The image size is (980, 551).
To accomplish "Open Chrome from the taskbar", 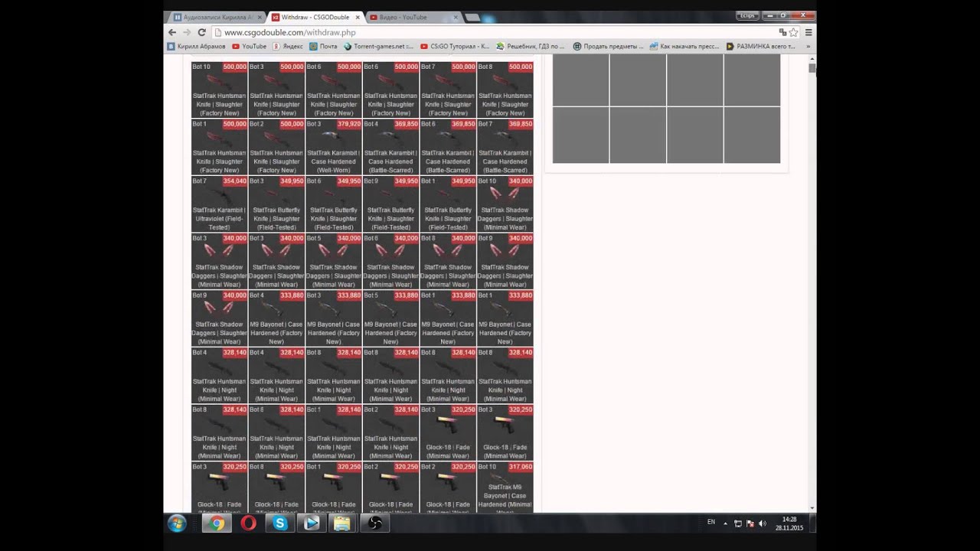I will point(217,523).
